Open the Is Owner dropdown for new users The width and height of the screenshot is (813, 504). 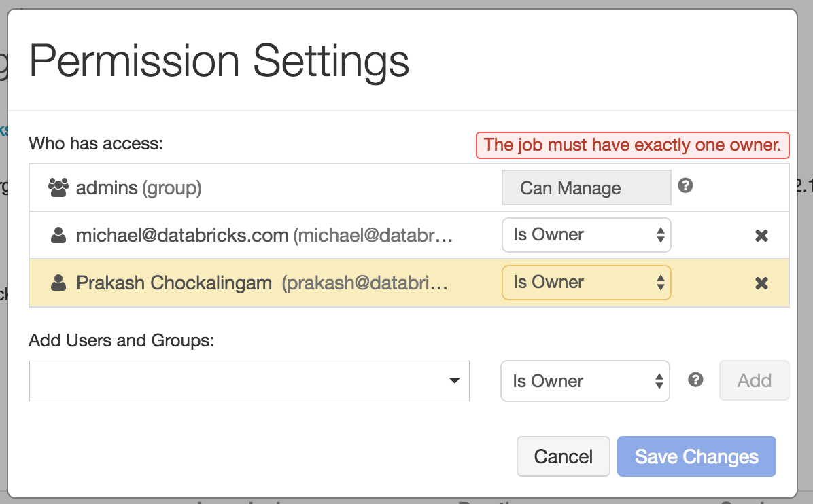pyautogui.click(x=585, y=381)
